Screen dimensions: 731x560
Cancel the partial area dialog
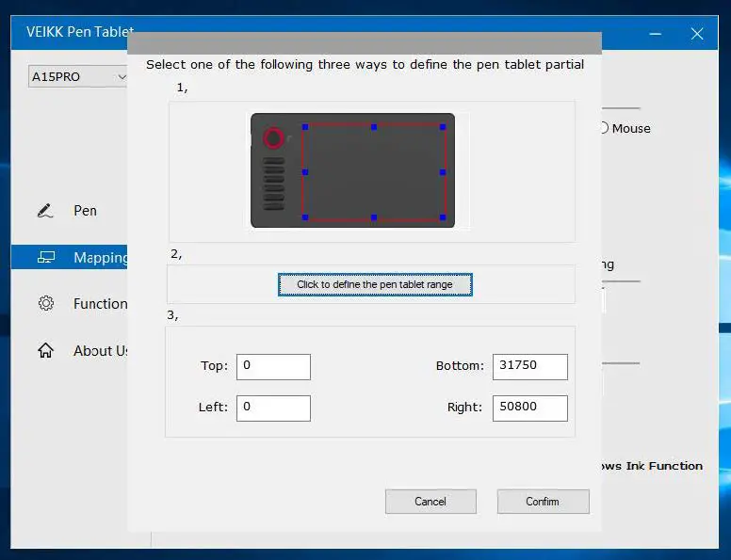click(430, 502)
